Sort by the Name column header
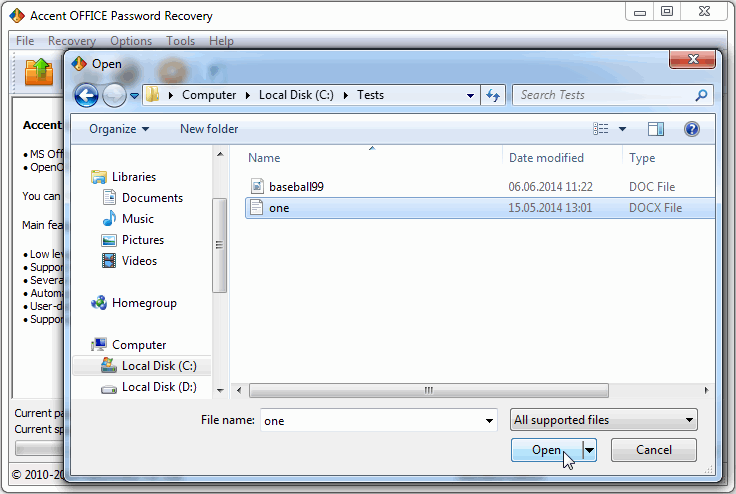This screenshot has height=494, width=736. (x=264, y=158)
